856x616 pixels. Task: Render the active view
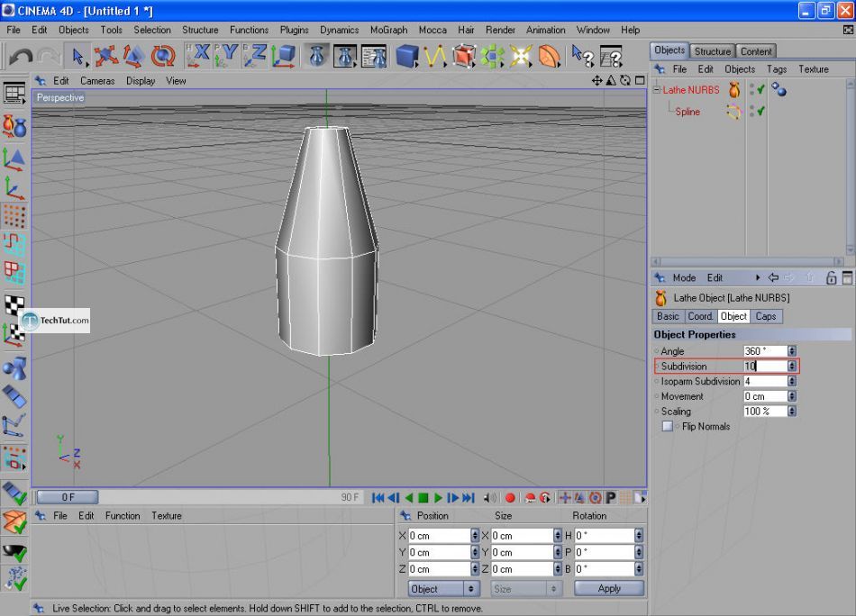(x=316, y=56)
